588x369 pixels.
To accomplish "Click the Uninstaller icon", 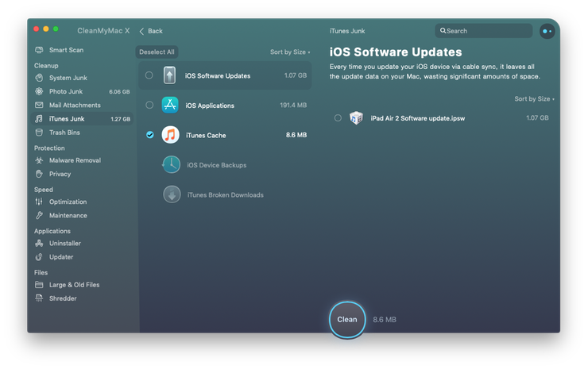I will (39, 243).
